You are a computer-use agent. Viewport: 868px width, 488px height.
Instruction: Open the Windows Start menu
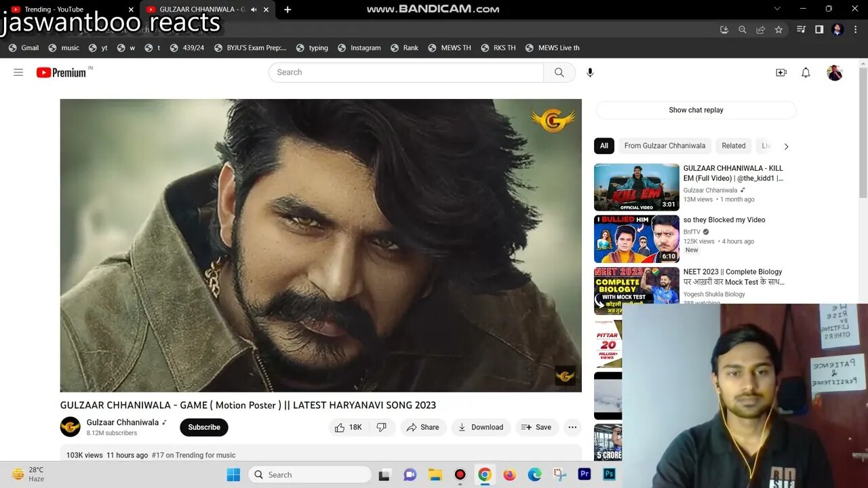[233, 474]
